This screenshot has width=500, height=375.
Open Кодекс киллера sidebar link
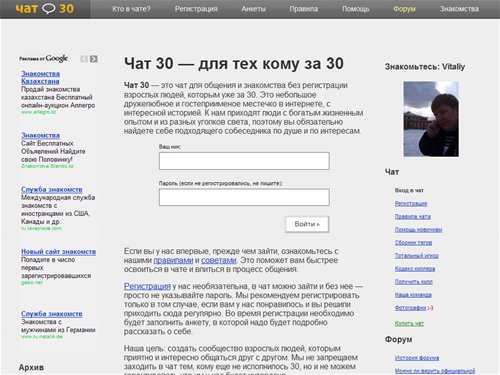coord(415,268)
